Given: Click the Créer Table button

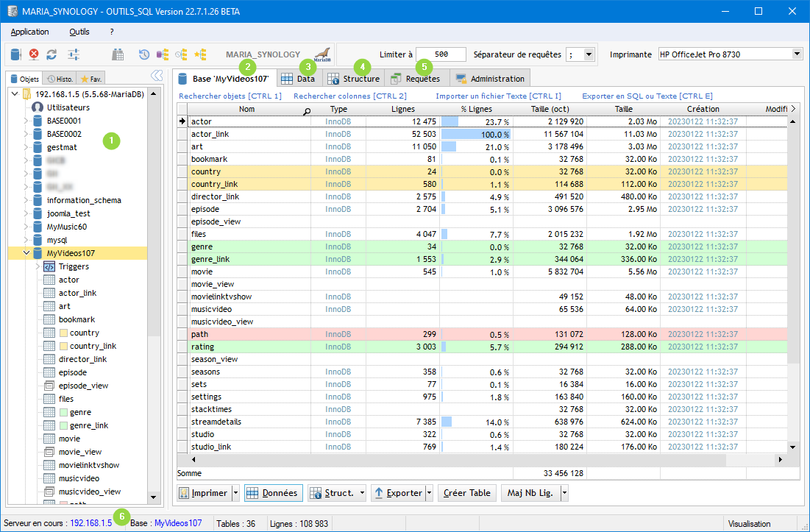Looking at the screenshot, I should 467,493.
